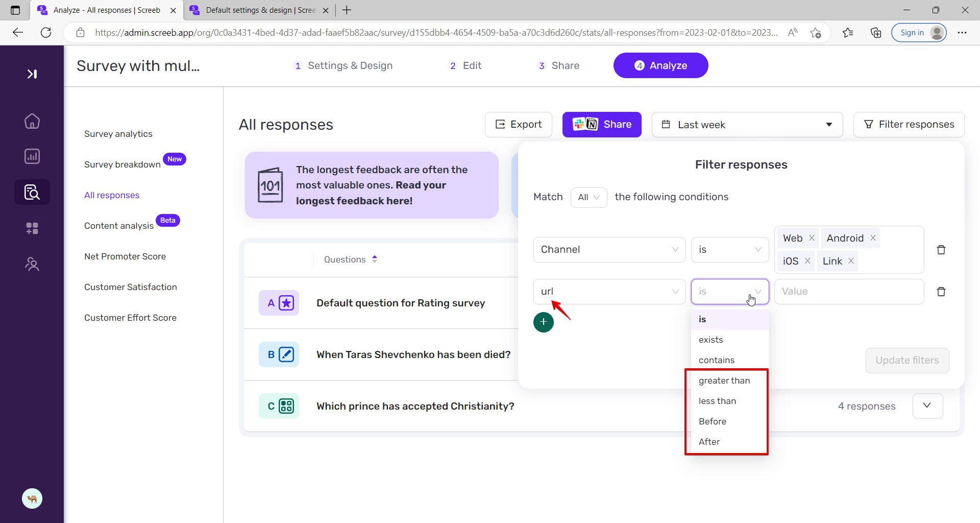The height and width of the screenshot is (523, 980).
Task: Open Net Promoter Score side link
Action: tap(125, 256)
